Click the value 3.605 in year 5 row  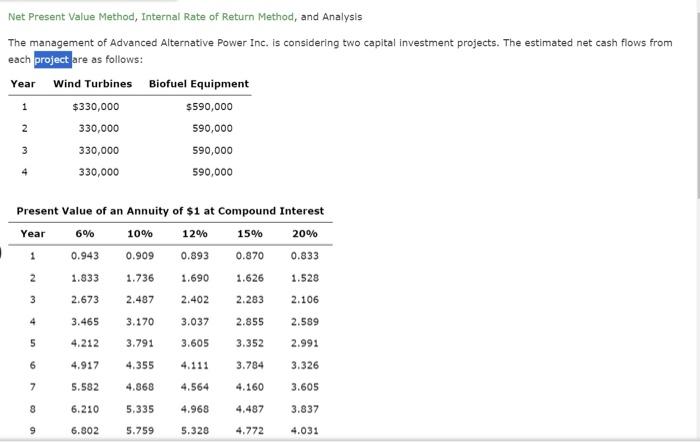195,343
